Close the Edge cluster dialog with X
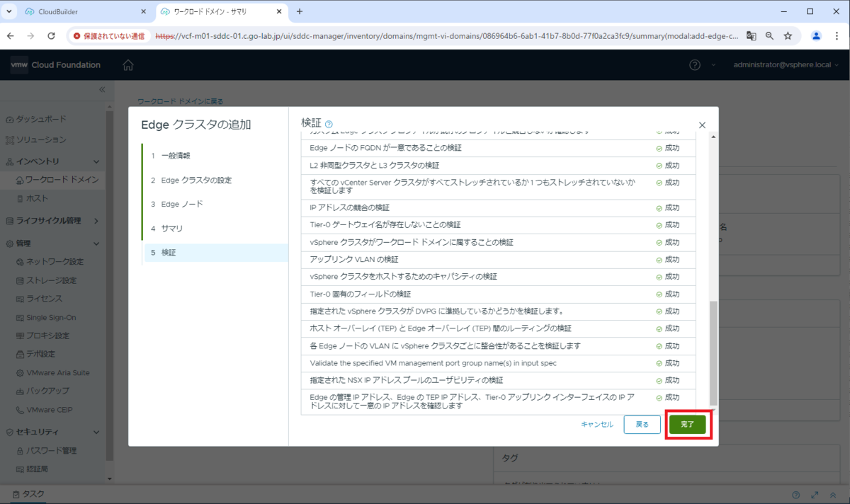The width and height of the screenshot is (850, 504). point(702,125)
